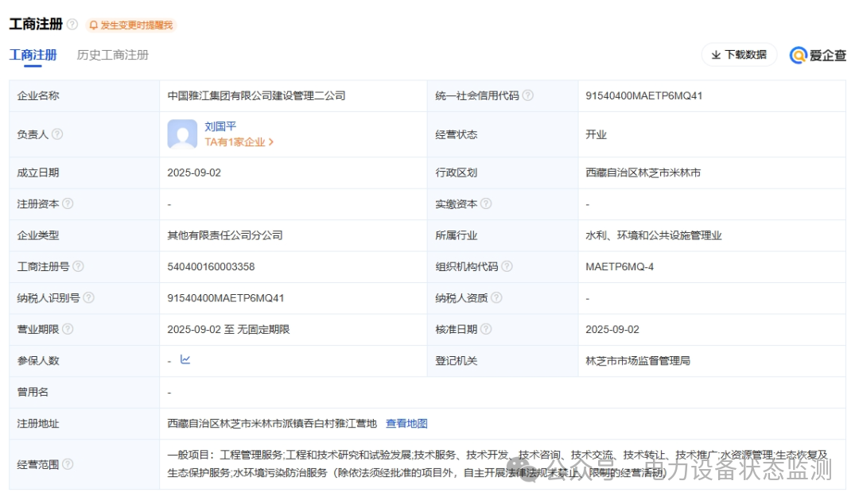Click help icon next to 工商注册 heading

(x=72, y=25)
